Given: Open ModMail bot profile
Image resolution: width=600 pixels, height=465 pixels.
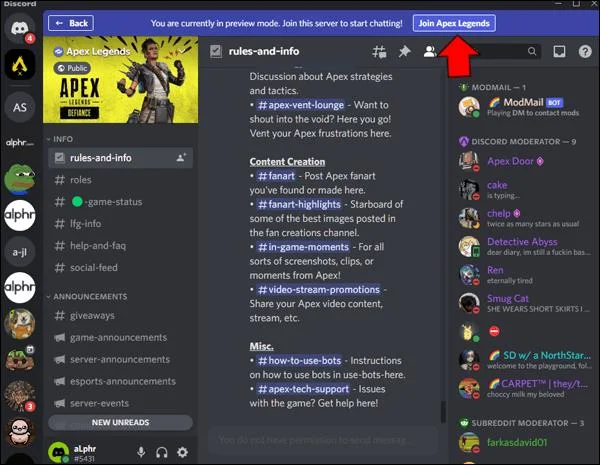Looking at the screenshot, I should tap(523, 107).
